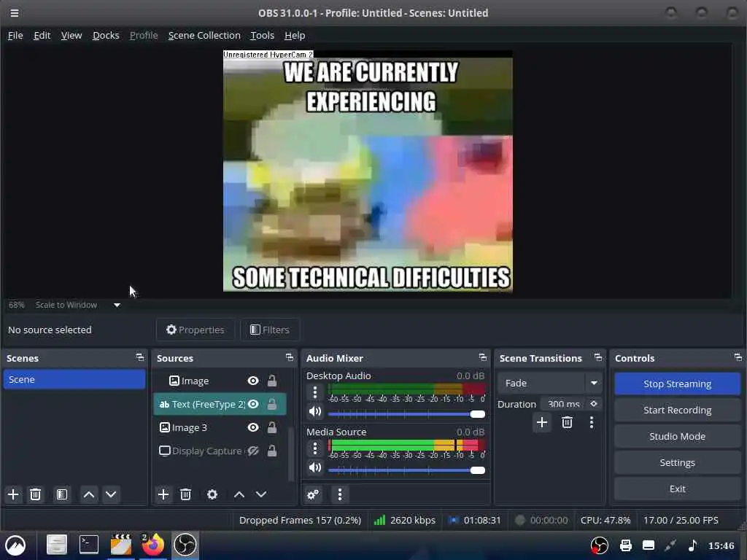Add a new scene with plus icon
This screenshot has width=747, height=560.
(x=13, y=494)
